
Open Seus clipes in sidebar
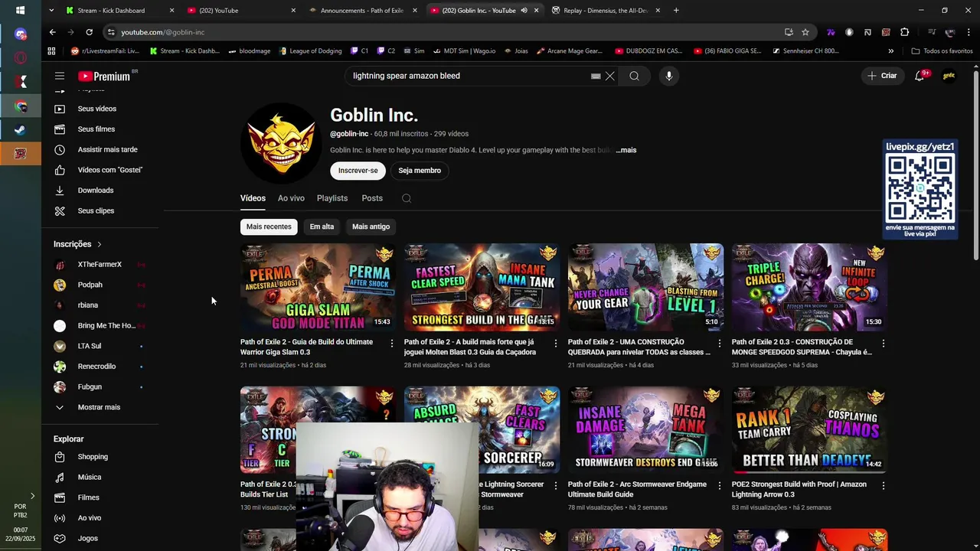click(x=96, y=211)
